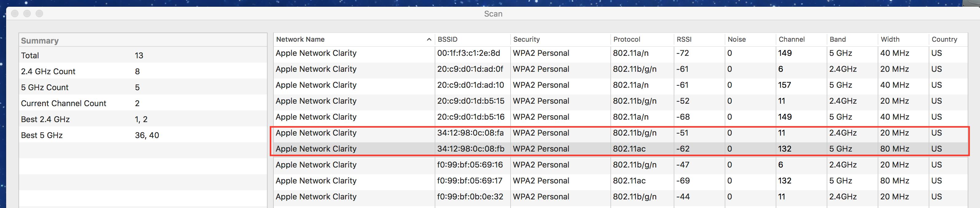Click the Current Channel Count summary row
Screen dimensions: 980x208
pyautogui.click(x=64, y=103)
